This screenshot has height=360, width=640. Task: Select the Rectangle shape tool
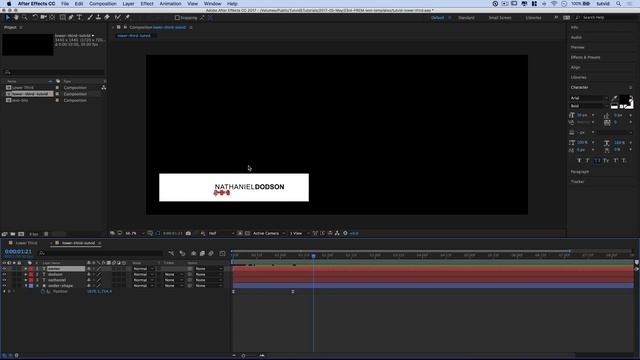(x=62, y=18)
